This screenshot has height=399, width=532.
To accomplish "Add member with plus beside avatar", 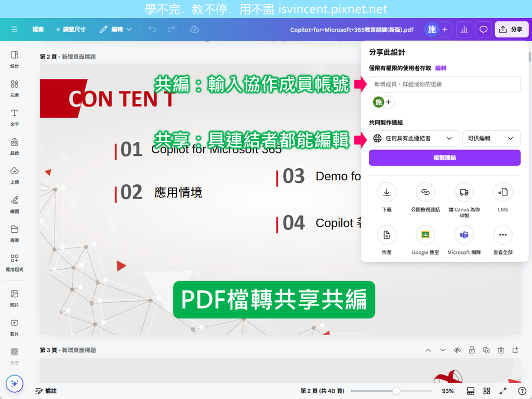I will click(x=389, y=102).
